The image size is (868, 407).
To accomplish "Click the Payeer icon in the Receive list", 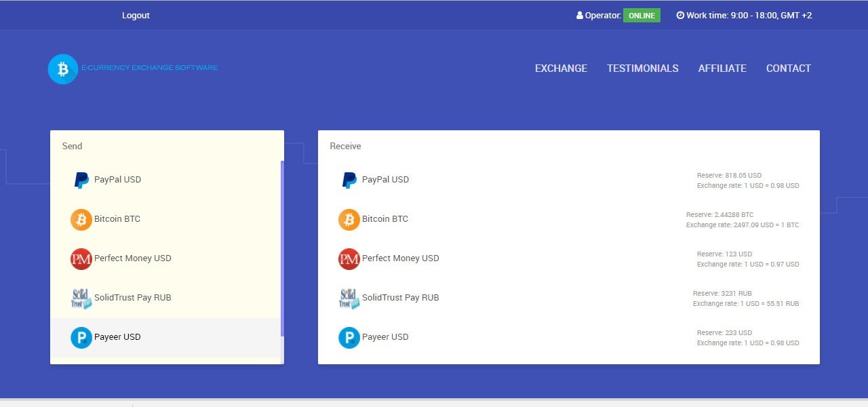I will pyautogui.click(x=349, y=337).
